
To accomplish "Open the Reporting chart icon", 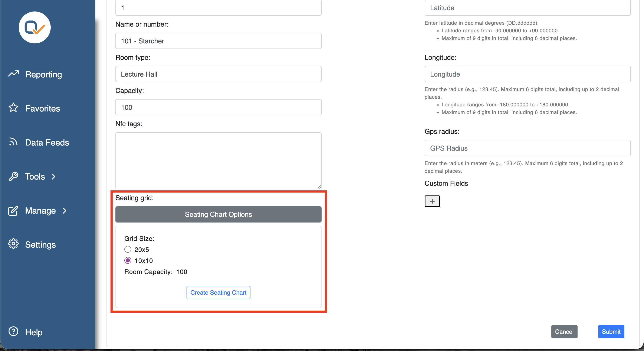I will 13,74.
